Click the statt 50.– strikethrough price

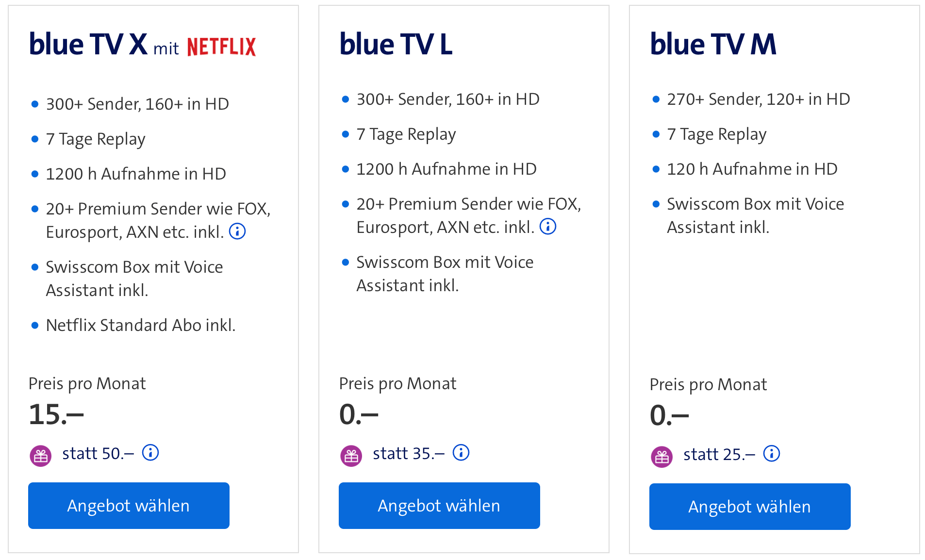(x=98, y=453)
